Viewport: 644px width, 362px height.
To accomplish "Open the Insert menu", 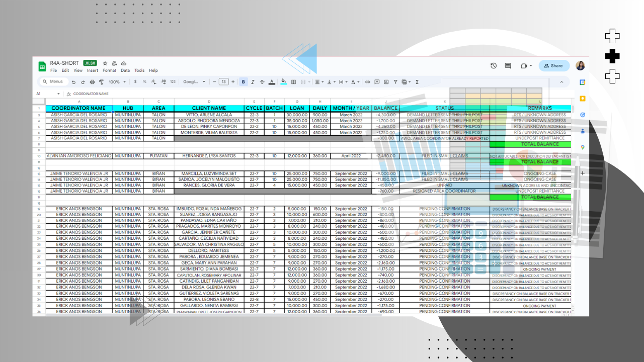I will tap(93, 71).
